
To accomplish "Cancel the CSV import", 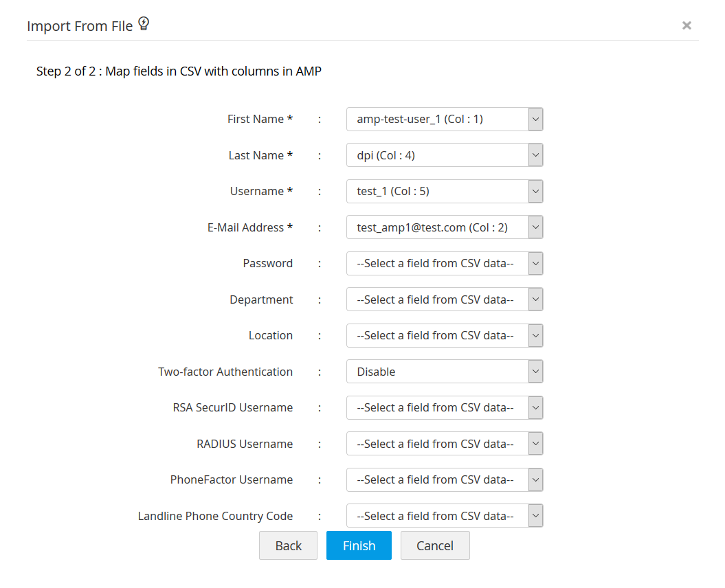I will tap(435, 545).
